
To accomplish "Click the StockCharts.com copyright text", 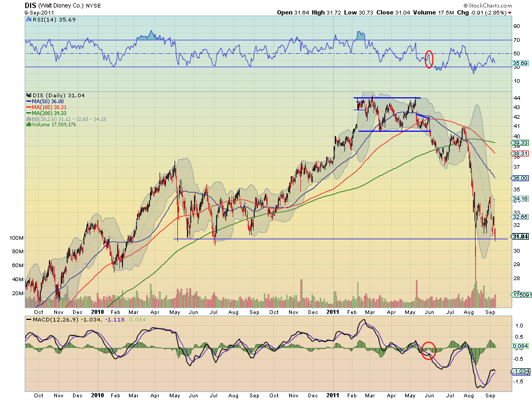I will 487,5.
